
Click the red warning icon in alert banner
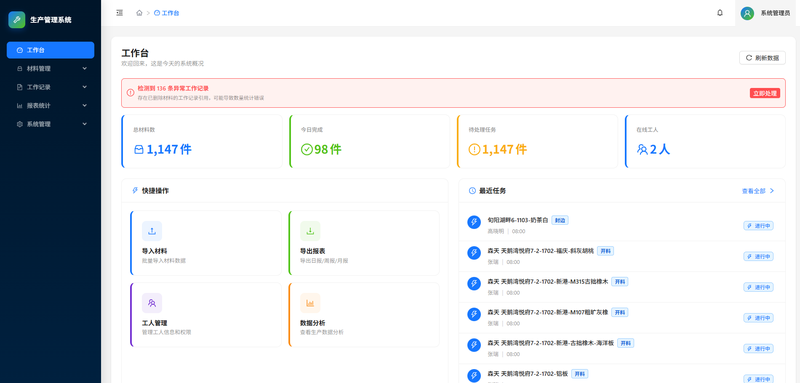[131, 93]
